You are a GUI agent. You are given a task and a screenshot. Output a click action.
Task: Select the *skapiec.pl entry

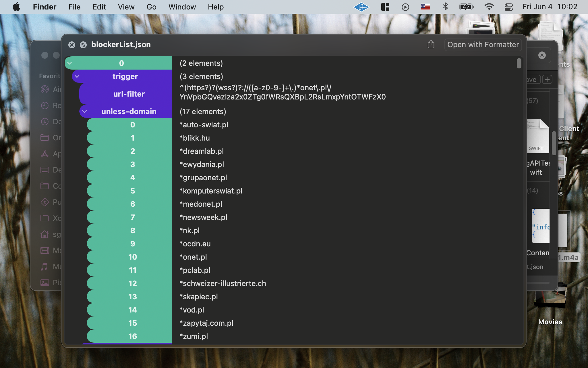click(199, 297)
